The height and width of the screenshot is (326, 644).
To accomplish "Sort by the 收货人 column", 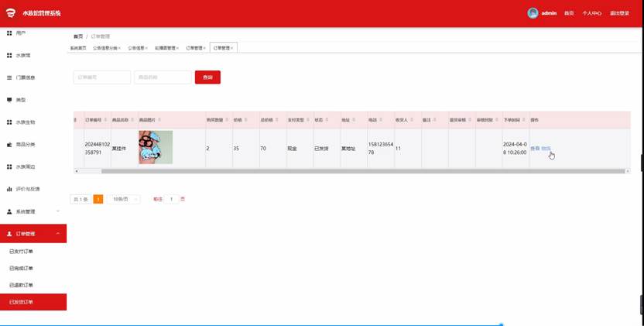I will coord(412,120).
